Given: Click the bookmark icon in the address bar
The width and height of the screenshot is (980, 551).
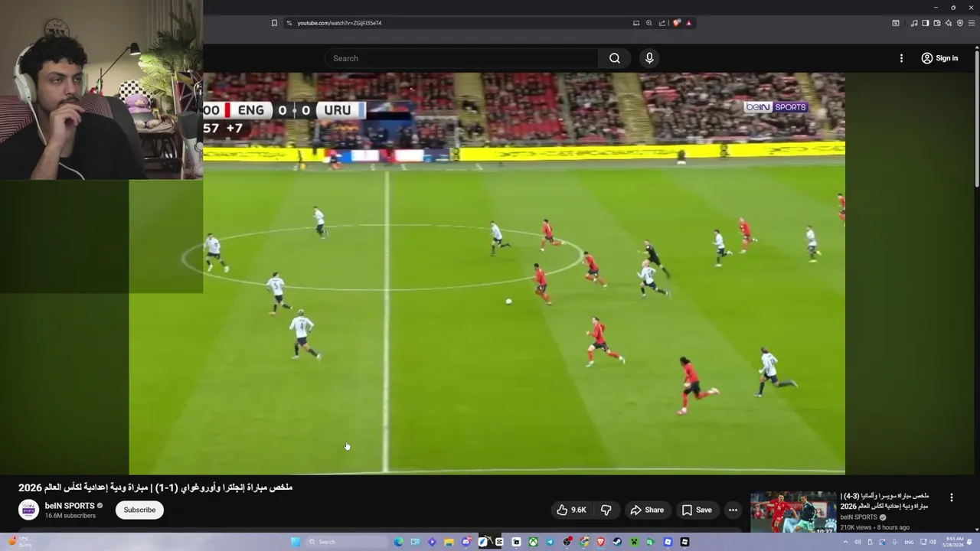Looking at the screenshot, I should coord(274,23).
